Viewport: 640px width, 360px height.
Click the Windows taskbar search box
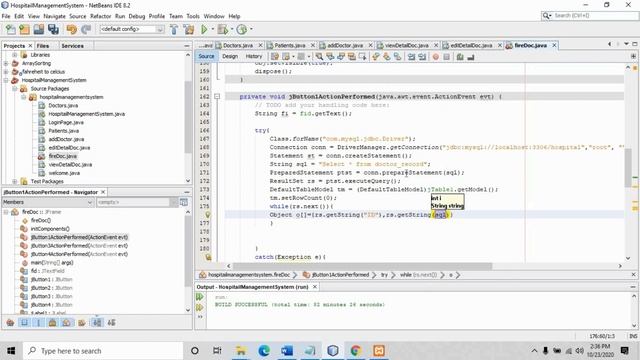tap(103, 351)
